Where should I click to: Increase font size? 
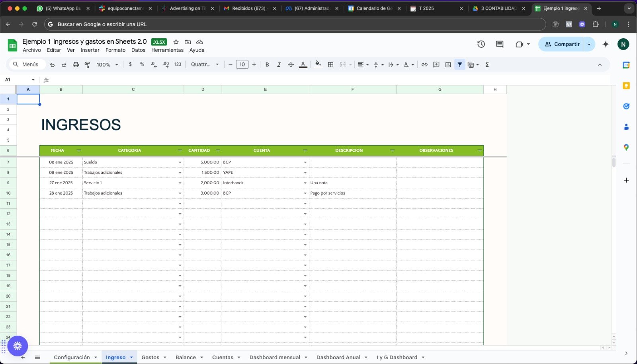[x=254, y=64]
